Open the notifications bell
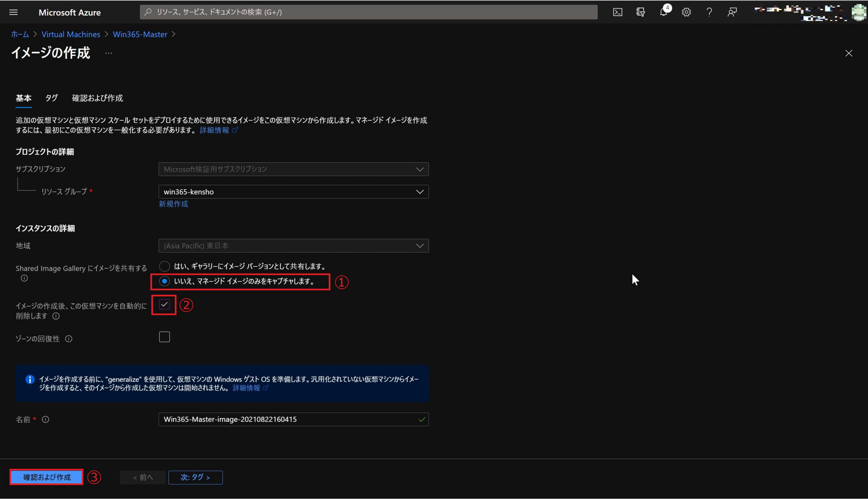 663,12
